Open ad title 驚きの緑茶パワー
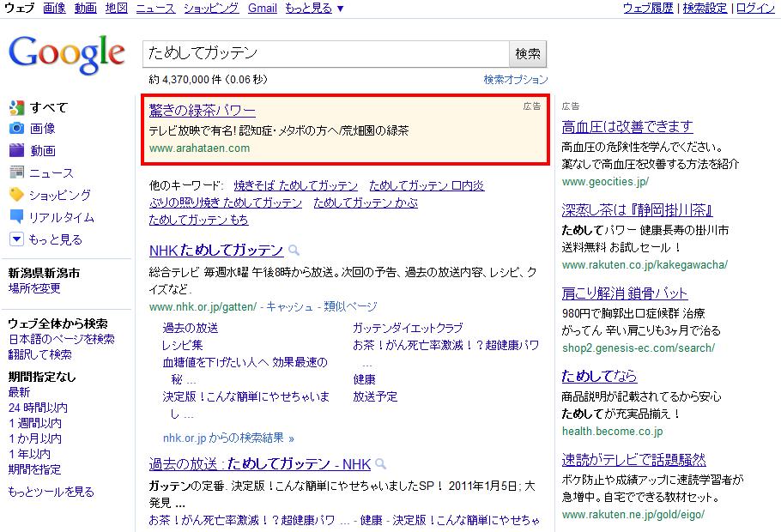The image size is (781, 532). pos(203,110)
